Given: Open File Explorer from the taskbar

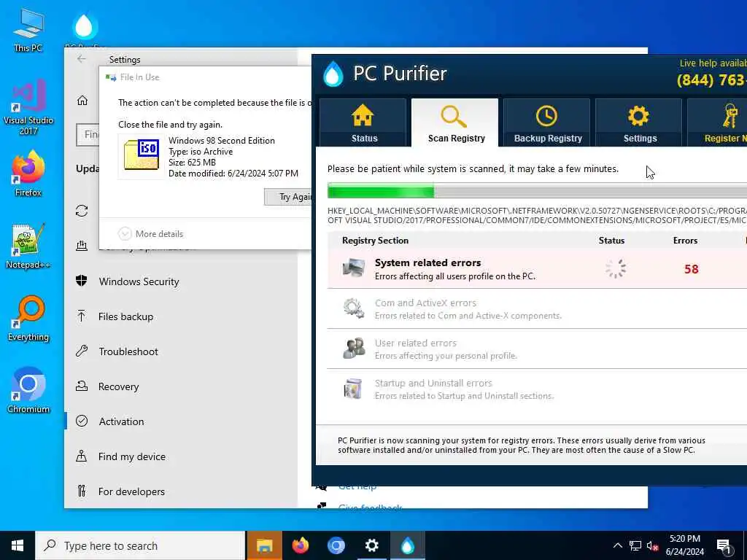Looking at the screenshot, I should pos(264,545).
